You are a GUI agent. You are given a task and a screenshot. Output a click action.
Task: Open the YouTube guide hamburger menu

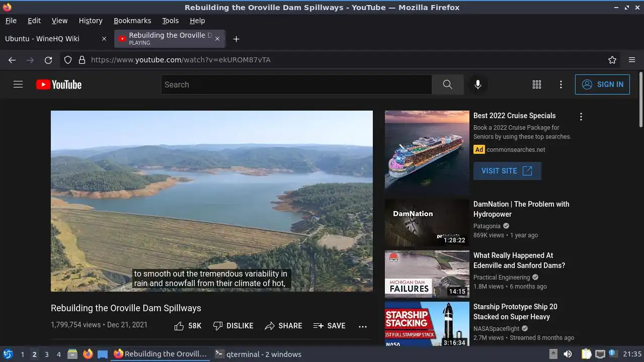point(18,84)
